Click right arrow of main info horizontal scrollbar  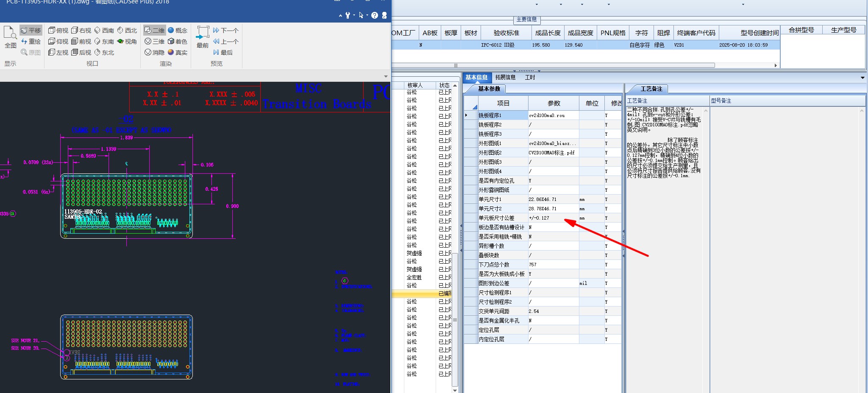point(776,65)
